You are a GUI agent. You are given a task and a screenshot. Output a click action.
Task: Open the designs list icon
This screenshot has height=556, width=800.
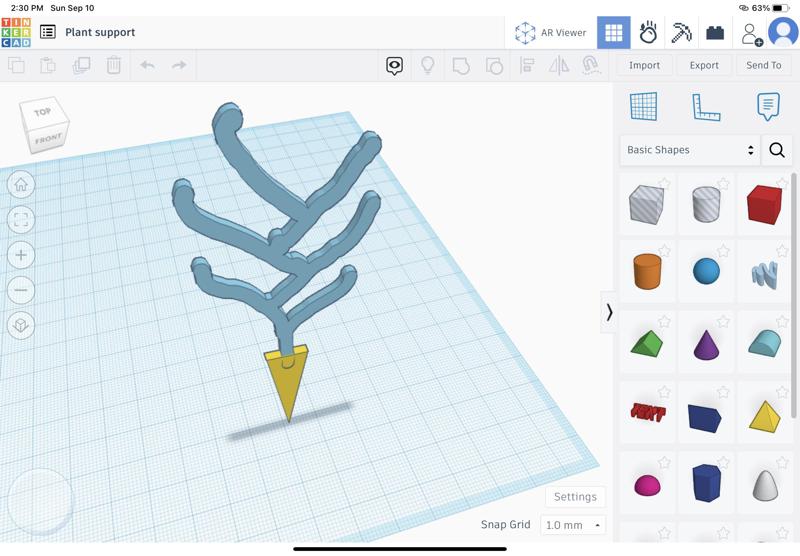[48, 32]
